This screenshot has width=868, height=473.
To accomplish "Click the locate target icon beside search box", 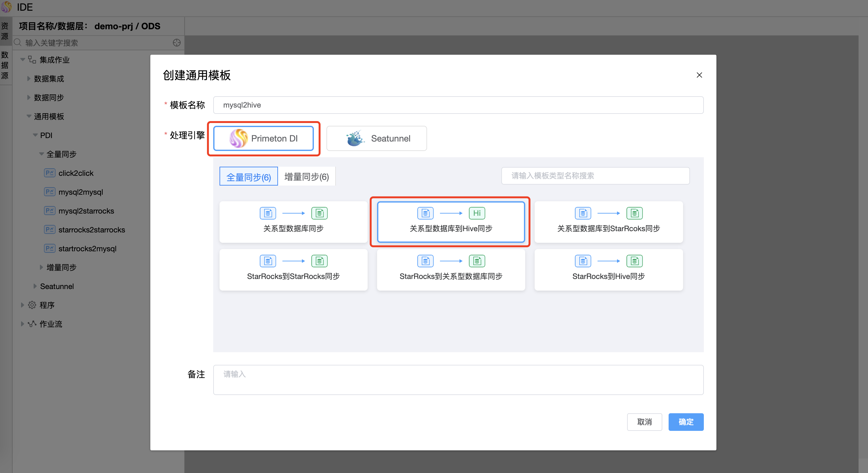I will tap(176, 43).
